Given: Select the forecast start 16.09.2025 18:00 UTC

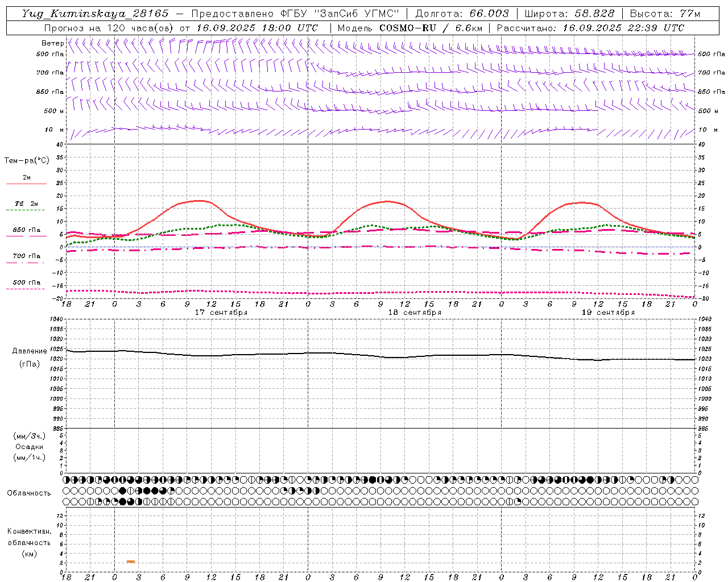Looking at the screenshot, I should pyautogui.click(x=257, y=28).
